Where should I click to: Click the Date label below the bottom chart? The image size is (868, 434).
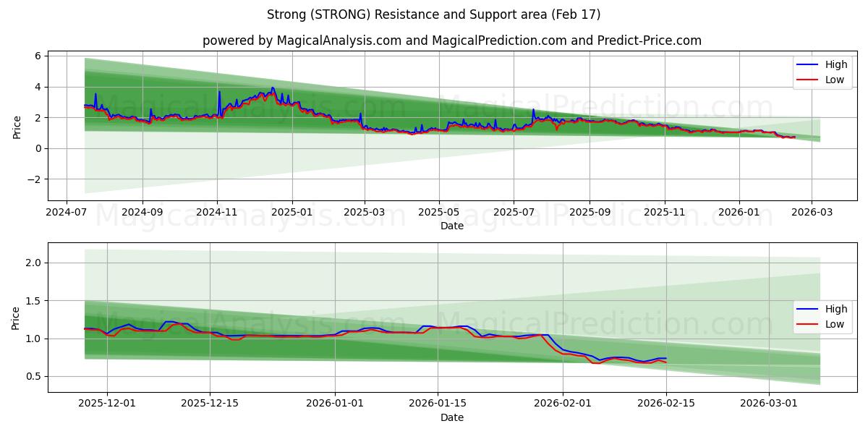point(453,417)
